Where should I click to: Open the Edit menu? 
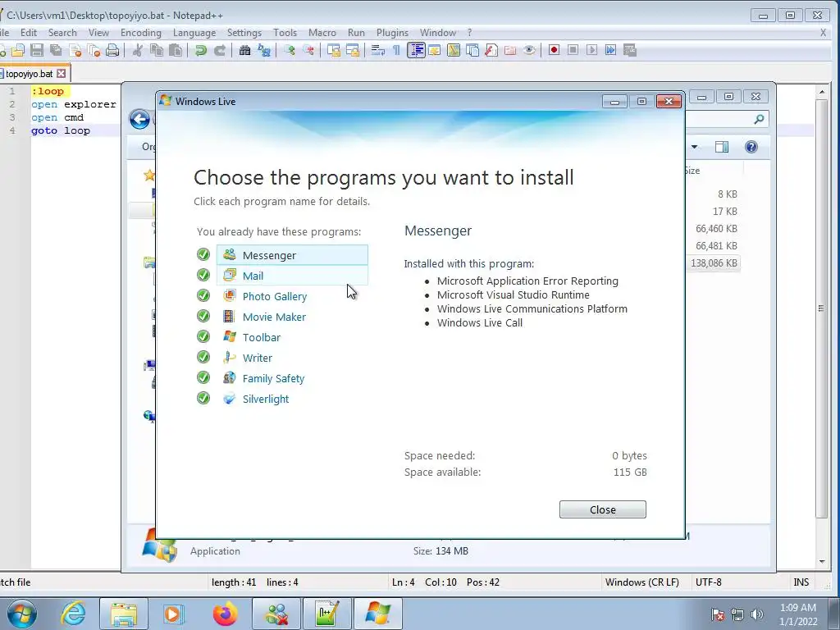(29, 33)
